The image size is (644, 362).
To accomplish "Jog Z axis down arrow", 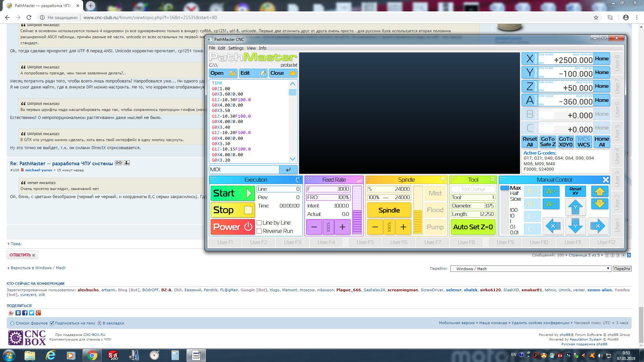I will click(x=599, y=203).
